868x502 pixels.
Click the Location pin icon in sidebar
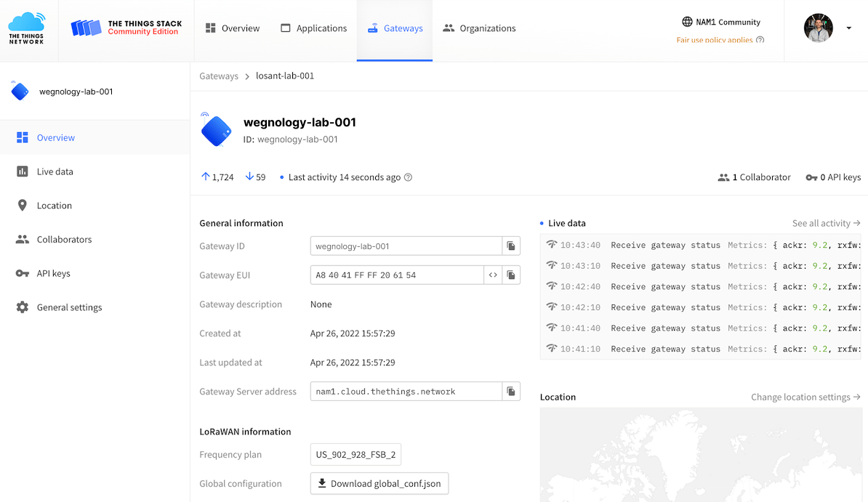click(22, 206)
